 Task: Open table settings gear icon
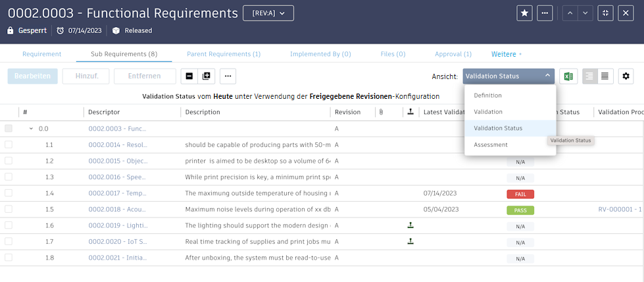coord(626,76)
